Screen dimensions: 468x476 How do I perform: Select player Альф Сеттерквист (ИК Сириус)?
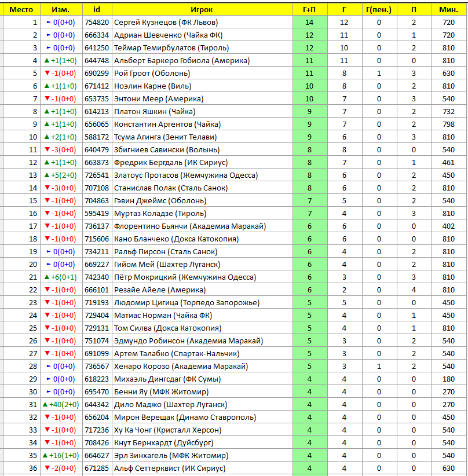point(170,468)
